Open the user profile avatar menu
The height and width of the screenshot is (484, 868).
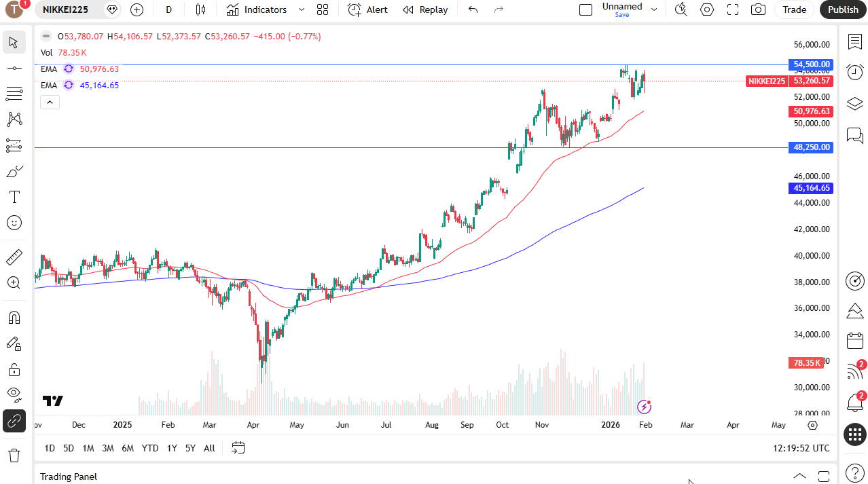(15, 10)
